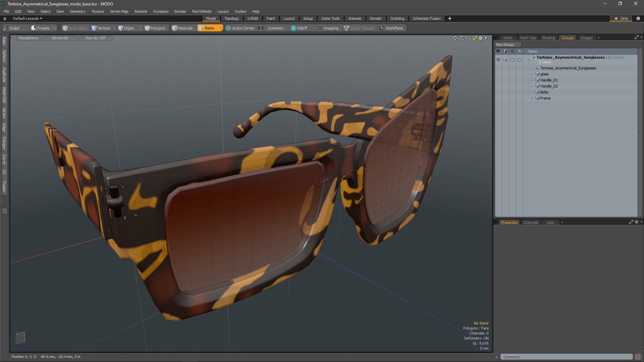Click in the Command input field

tap(566, 357)
